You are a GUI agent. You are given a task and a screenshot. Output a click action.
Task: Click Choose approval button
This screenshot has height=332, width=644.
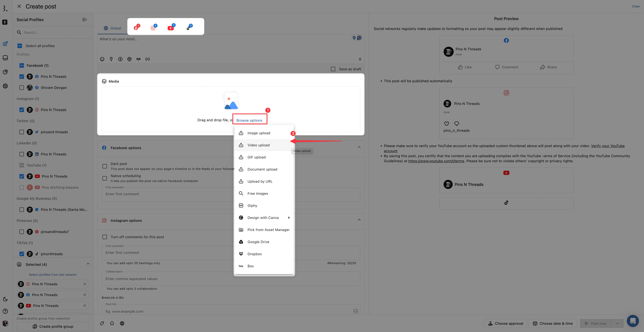[x=505, y=323]
